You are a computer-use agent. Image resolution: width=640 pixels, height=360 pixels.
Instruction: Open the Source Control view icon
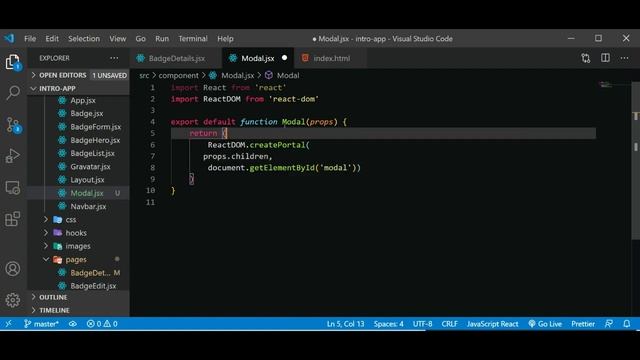(x=13, y=124)
